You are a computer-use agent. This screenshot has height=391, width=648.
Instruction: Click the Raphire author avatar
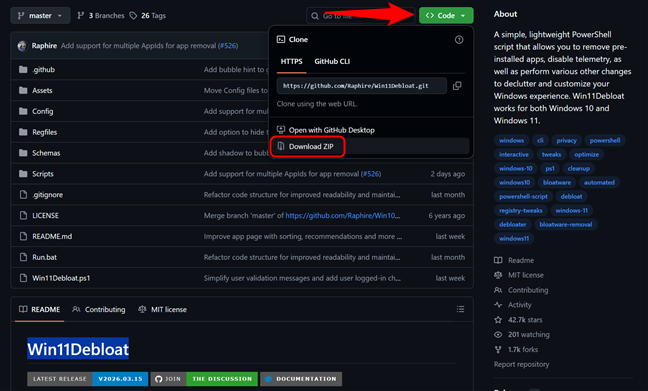(x=22, y=46)
